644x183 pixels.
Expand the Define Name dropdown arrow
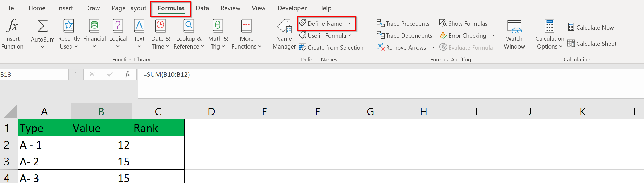(349, 24)
